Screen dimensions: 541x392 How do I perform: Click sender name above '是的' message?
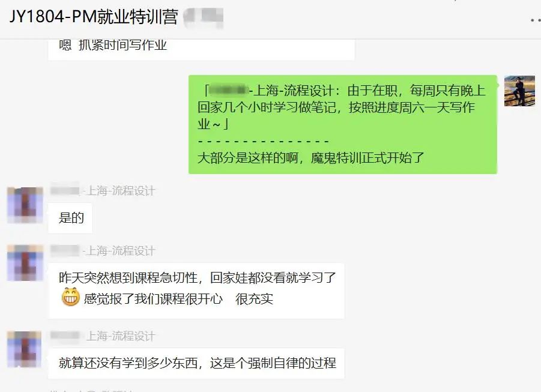pos(103,190)
